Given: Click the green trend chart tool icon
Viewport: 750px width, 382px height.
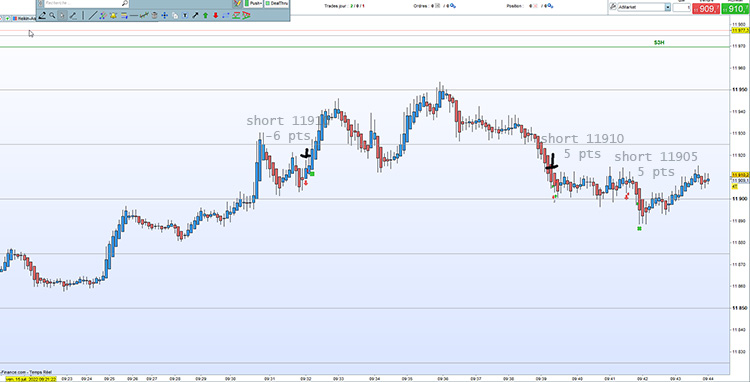Looking at the screenshot, I should (x=144, y=15).
